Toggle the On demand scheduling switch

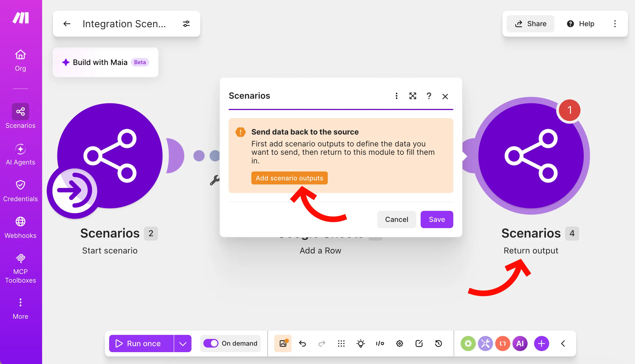tap(211, 343)
